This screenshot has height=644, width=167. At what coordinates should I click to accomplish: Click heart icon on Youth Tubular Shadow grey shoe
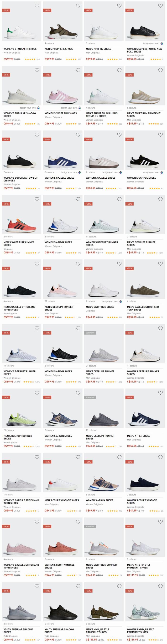37,586
